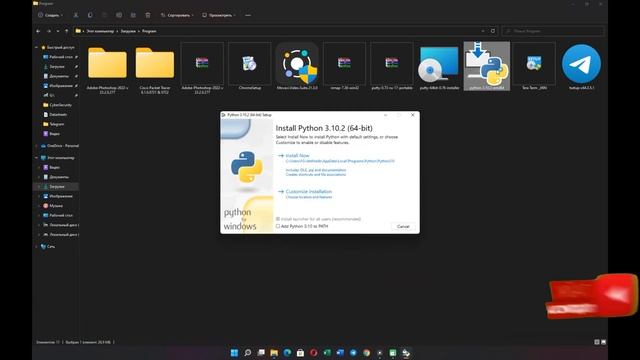The image size is (640, 360).
Task: Select the Movavi Video Suite installer
Action: click(297, 66)
